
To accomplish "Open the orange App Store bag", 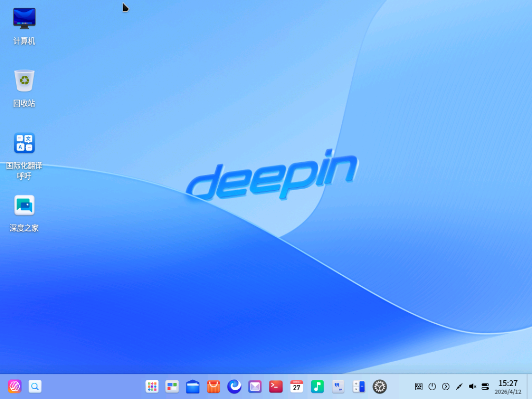I will click(213, 387).
